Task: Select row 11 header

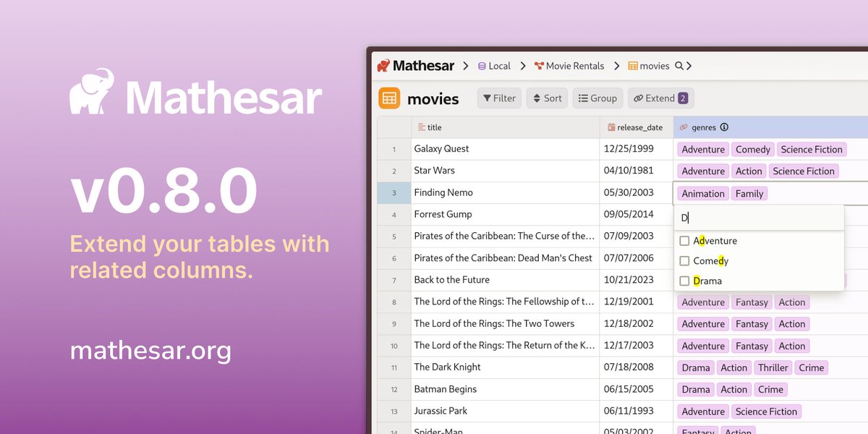Action: (x=394, y=367)
